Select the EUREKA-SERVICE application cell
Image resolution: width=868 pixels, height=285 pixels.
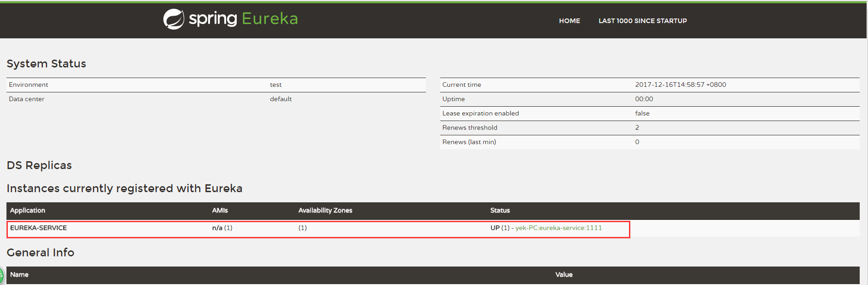(38, 228)
